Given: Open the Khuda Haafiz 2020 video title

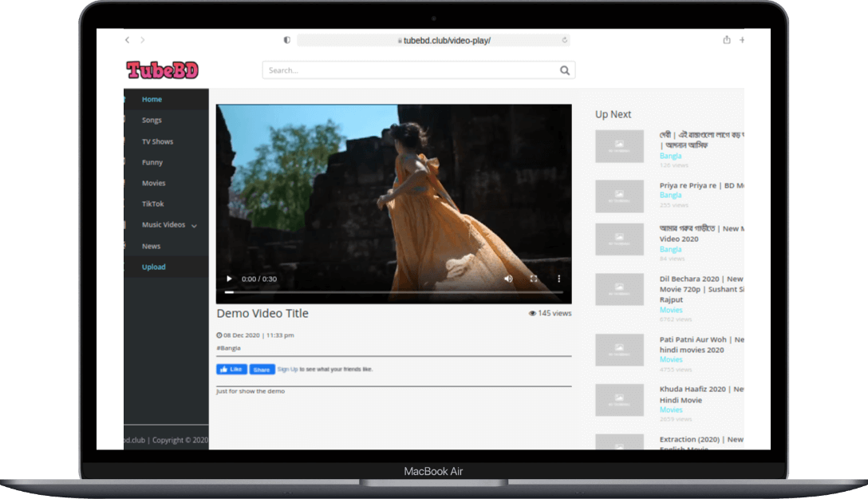Looking at the screenshot, I should pos(701,394).
